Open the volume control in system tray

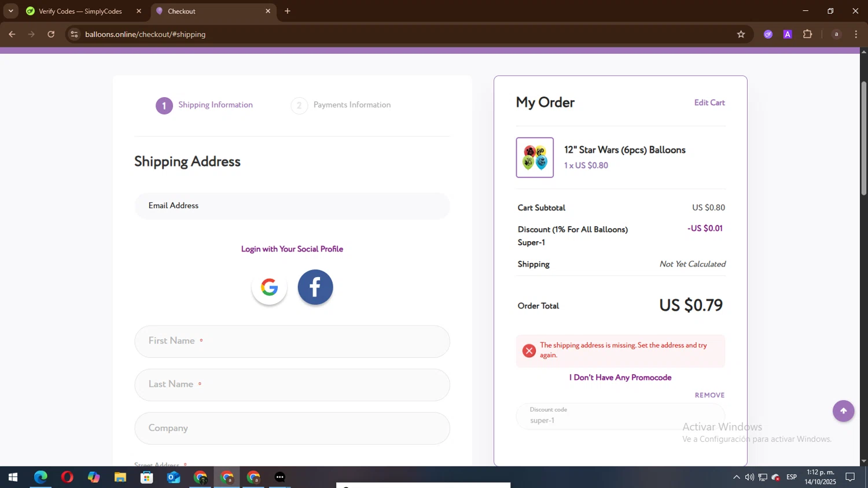pyautogui.click(x=749, y=477)
